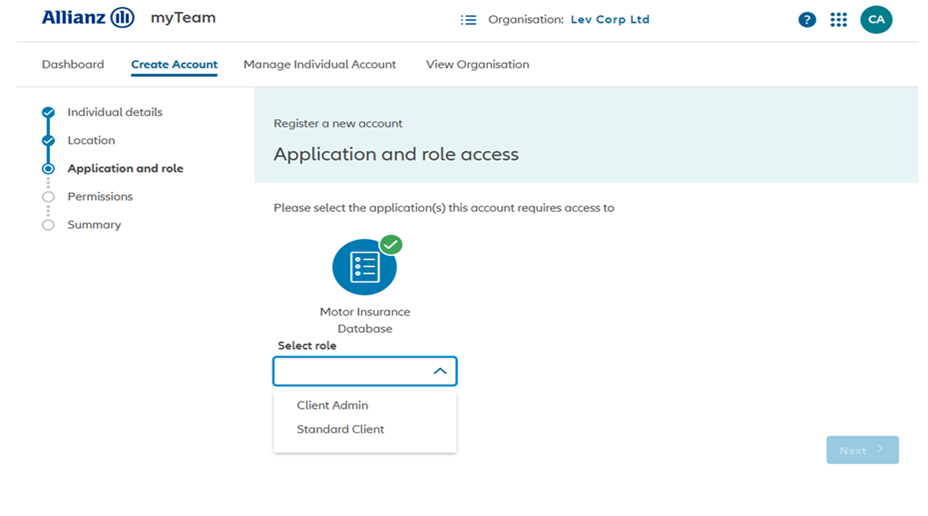Open the organisation list icon
Image resolution: width=928 pixels, height=516 pixels.
tap(468, 20)
